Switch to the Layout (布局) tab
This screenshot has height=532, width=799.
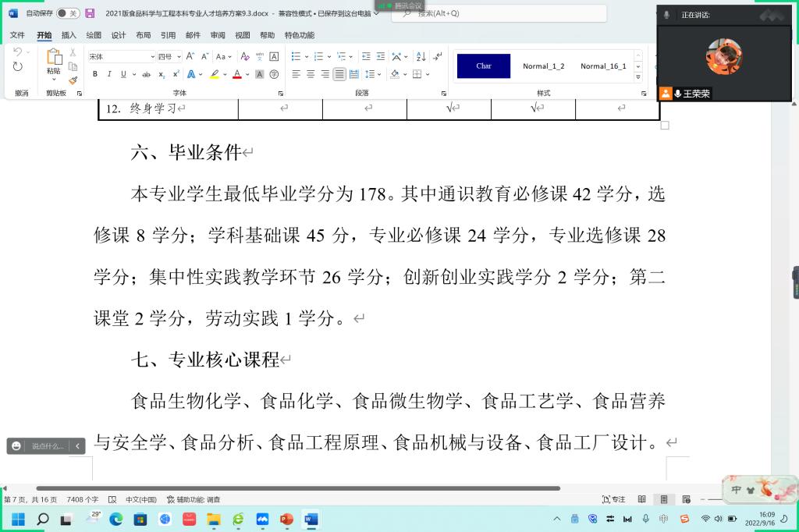pyautogui.click(x=144, y=35)
